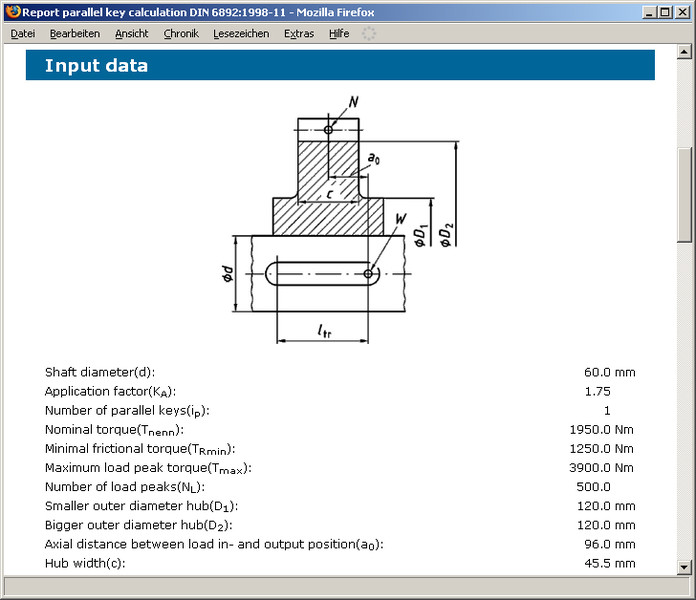The width and height of the screenshot is (696, 600).
Task: Close the report window
Action: 683,12
